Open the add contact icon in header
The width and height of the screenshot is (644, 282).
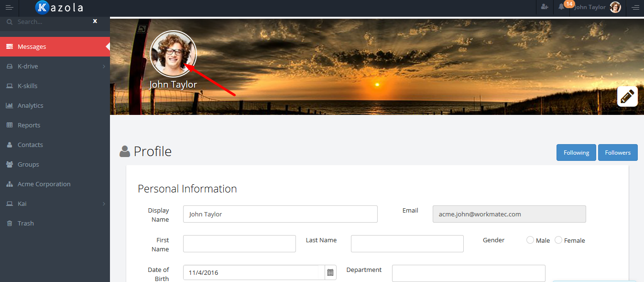click(544, 7)
